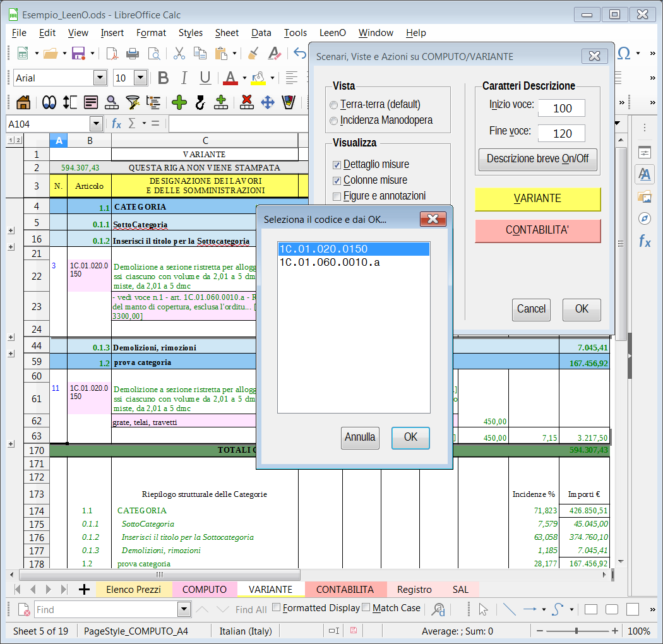
Task: Click the Clear Direct Formatting icon
Action: coord(275,54)
